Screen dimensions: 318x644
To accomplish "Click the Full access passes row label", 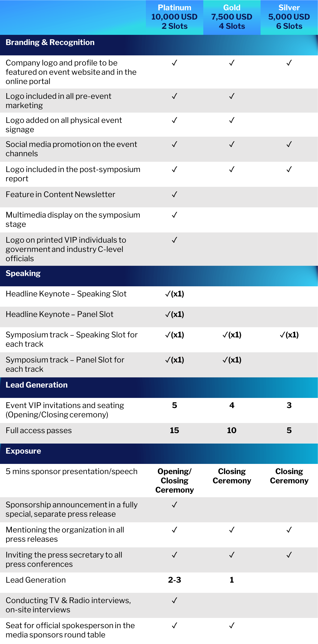I will [x=39, y=431].
